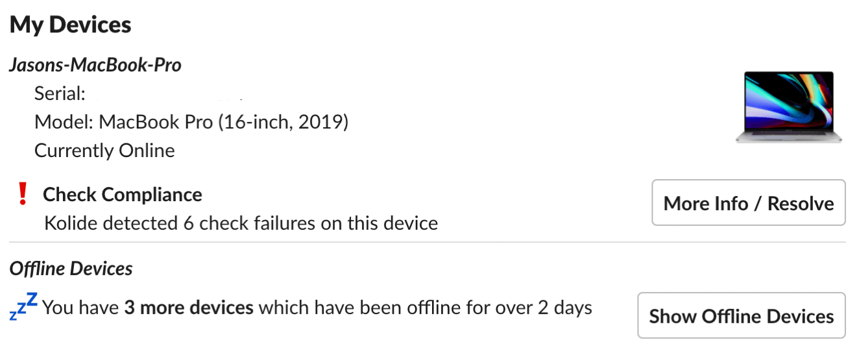Select the MacBook Pro (16-inch, 2019) model text
The width and height of the screenshot is (868, 357).
(x=224, y=122)
